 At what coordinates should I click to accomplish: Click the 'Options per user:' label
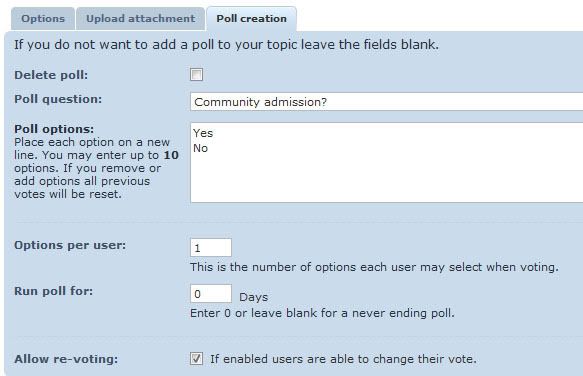point(70,245)
